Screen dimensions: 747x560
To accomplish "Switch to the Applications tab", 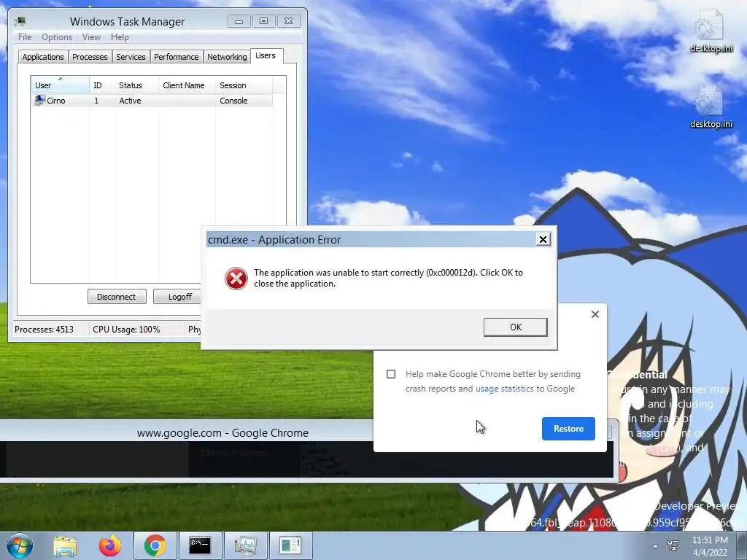I will pos(43,57).
